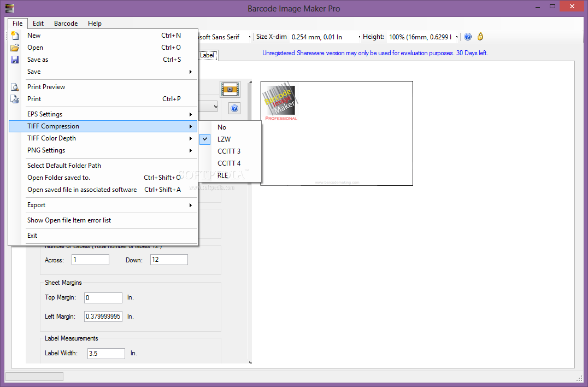Select Print menu entry
Image resolution: width=588 pixels, height=387 pixels.
click(103, 99)
